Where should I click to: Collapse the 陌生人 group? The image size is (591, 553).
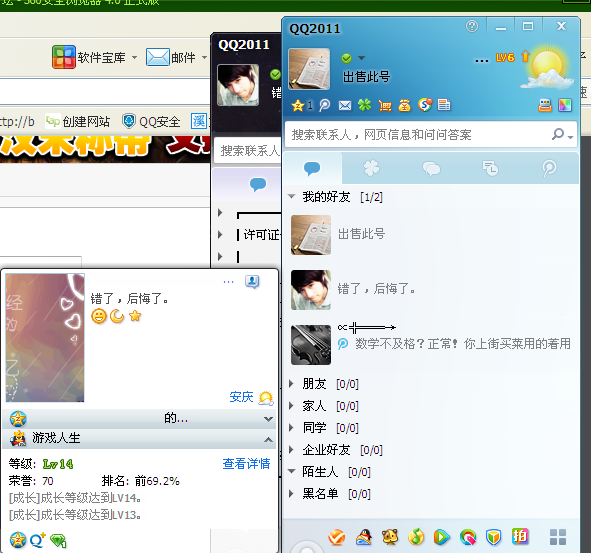click(x=291, y=471)
